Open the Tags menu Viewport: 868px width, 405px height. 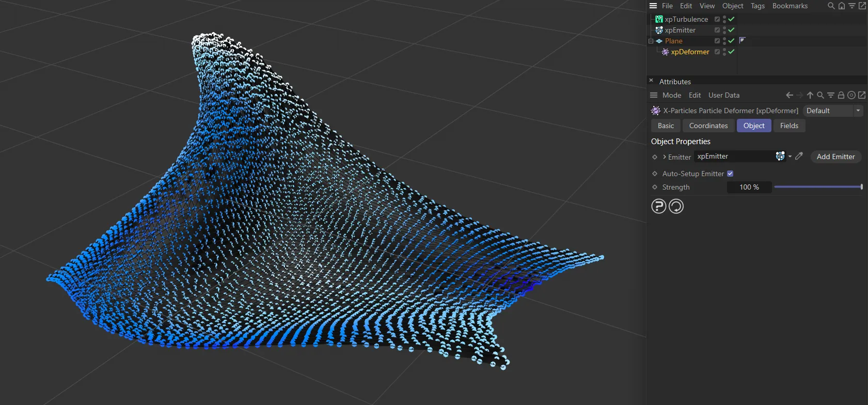coord(757,6)
